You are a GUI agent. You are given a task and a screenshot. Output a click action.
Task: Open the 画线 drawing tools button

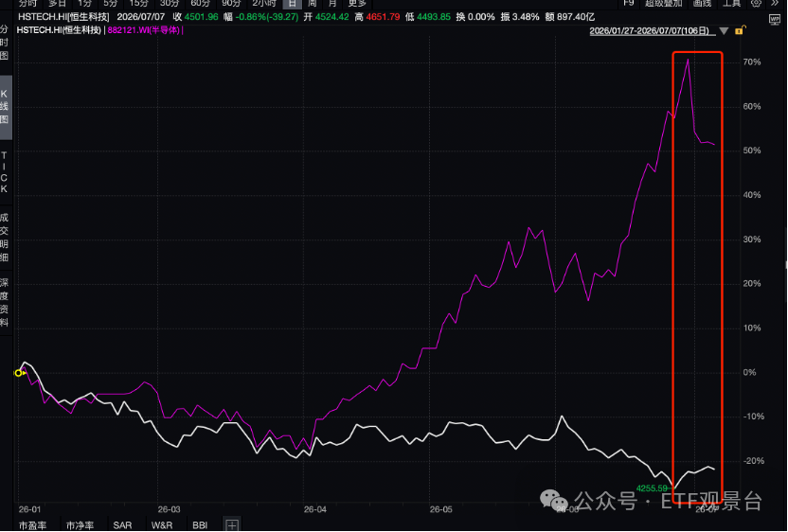702,3
